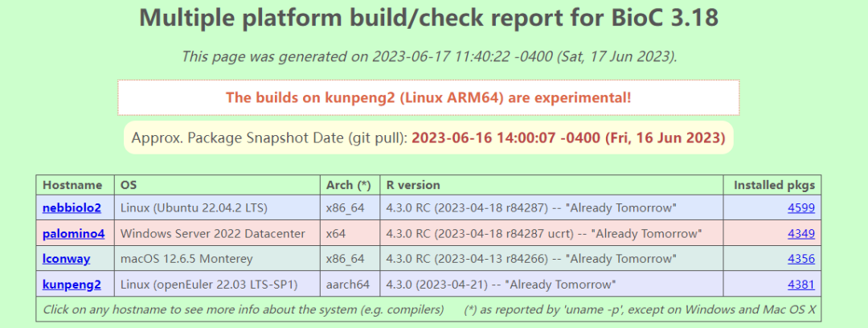Viewport: 868px width, 328px height.
Task: Click the Hostname column header
Action: point(72,185)
